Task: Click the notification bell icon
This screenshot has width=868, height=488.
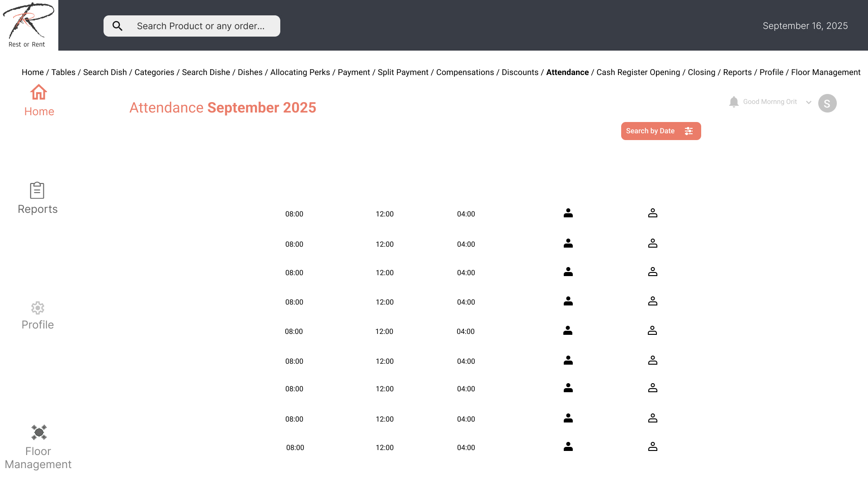Action: click(734, 102)
